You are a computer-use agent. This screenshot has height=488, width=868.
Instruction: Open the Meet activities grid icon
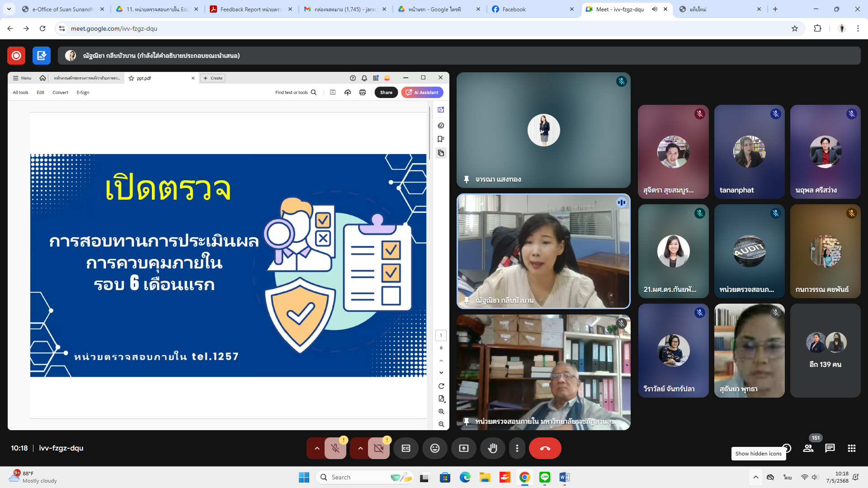tap(851, 448)
